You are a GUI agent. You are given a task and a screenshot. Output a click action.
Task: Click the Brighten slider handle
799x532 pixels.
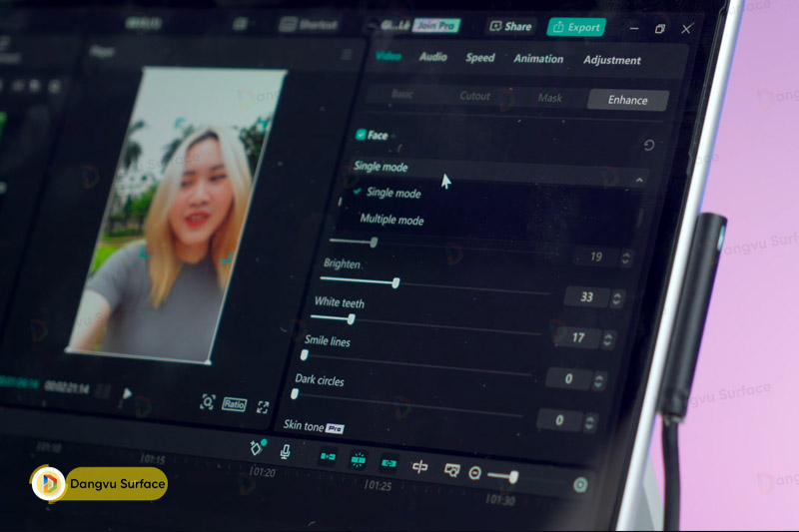tap(396, 282)
